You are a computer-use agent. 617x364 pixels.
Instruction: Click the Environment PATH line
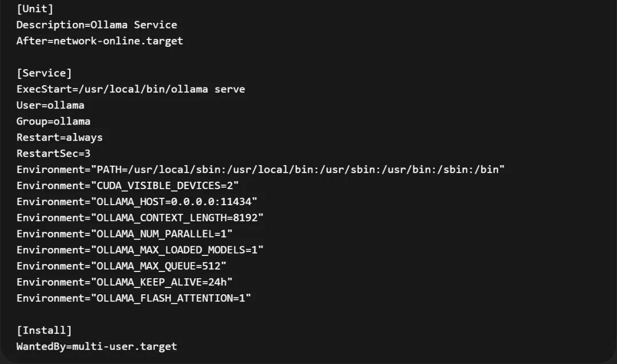pos(261,169)
